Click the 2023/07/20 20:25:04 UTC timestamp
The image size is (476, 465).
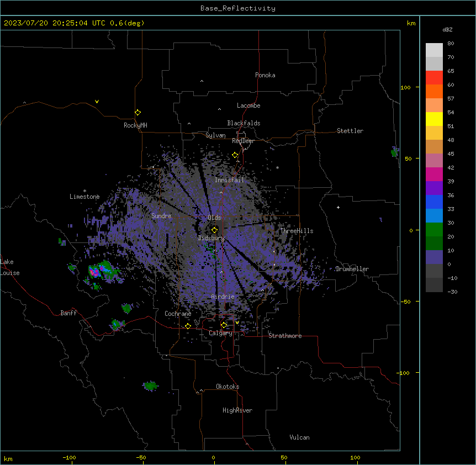pyautogui.click(x=55, y=23)
